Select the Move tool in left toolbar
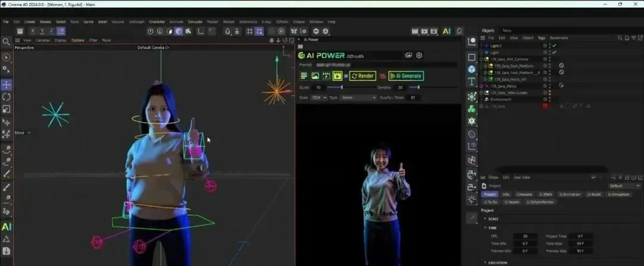This screenshot has height=266, width=644. [6, 85]
